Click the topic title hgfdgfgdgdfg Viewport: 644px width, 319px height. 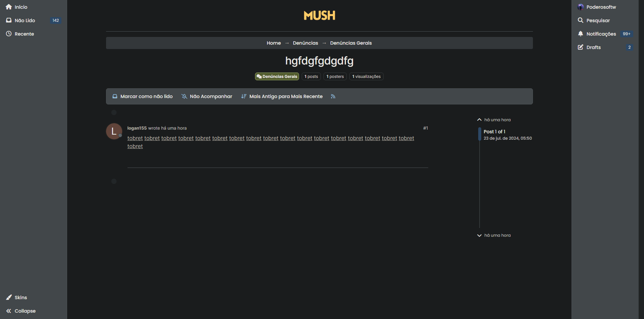[319, 61]
